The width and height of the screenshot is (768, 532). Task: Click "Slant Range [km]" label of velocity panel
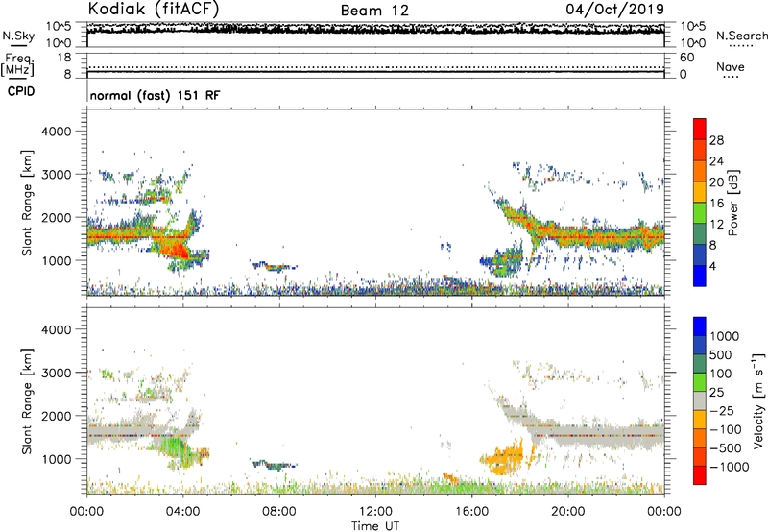[27, 401]
